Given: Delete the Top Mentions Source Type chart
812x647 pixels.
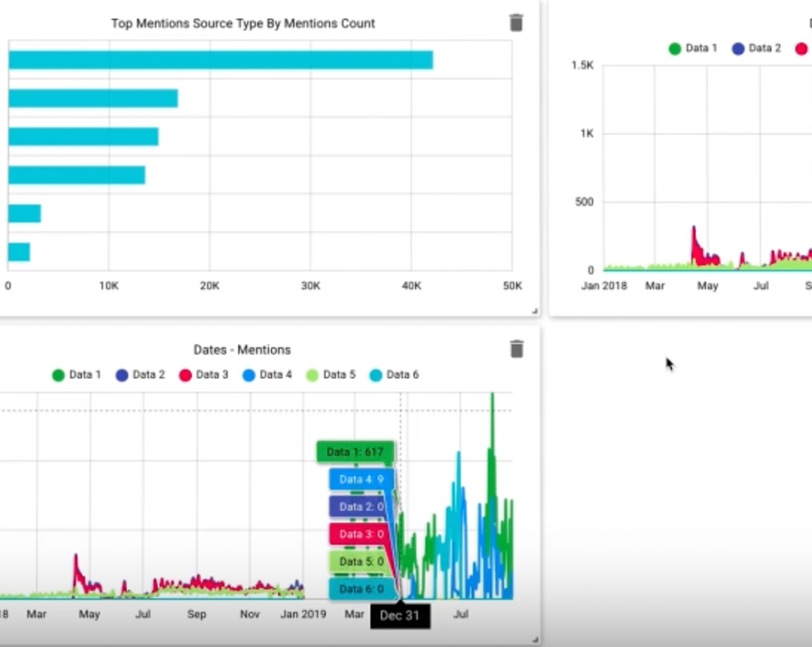Looking at the screenshot, I should [516, 23].
